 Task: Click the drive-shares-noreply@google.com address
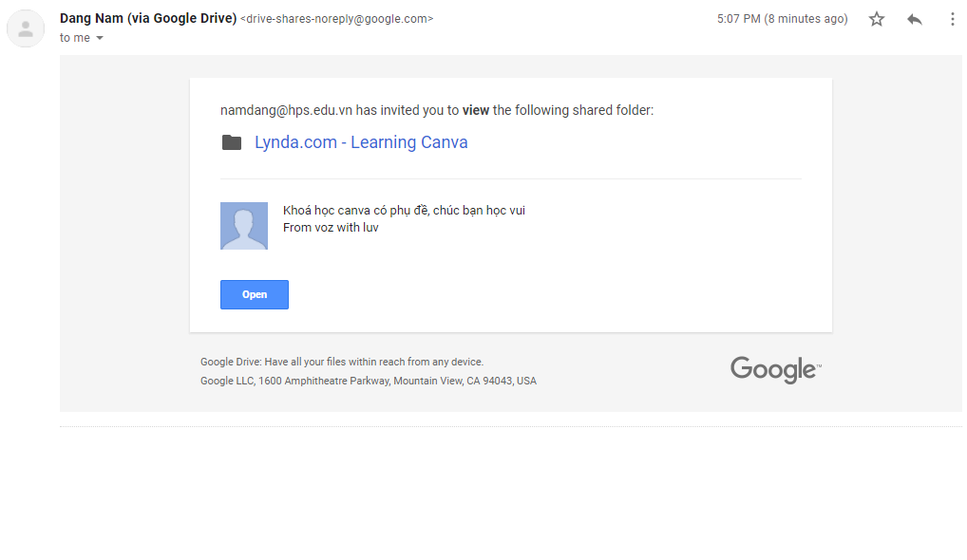click(336, 19)
